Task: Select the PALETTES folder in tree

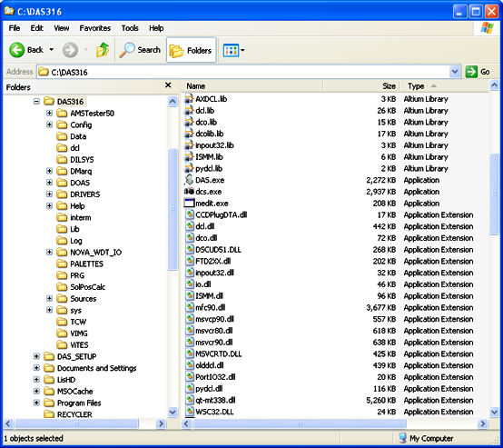Action: (x=80, y=264)
